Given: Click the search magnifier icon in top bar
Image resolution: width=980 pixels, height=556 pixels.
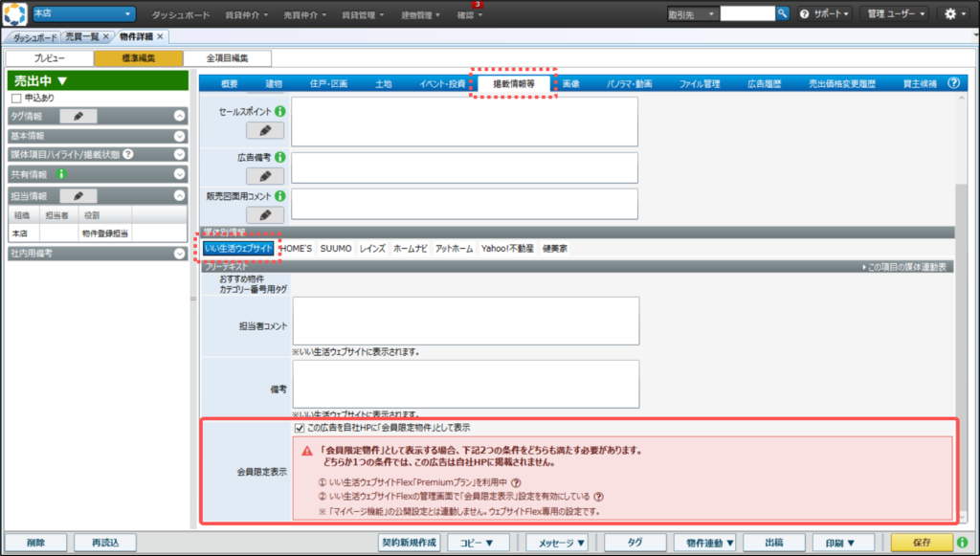Looking at the screenshot, I should (x=782, y=13).
